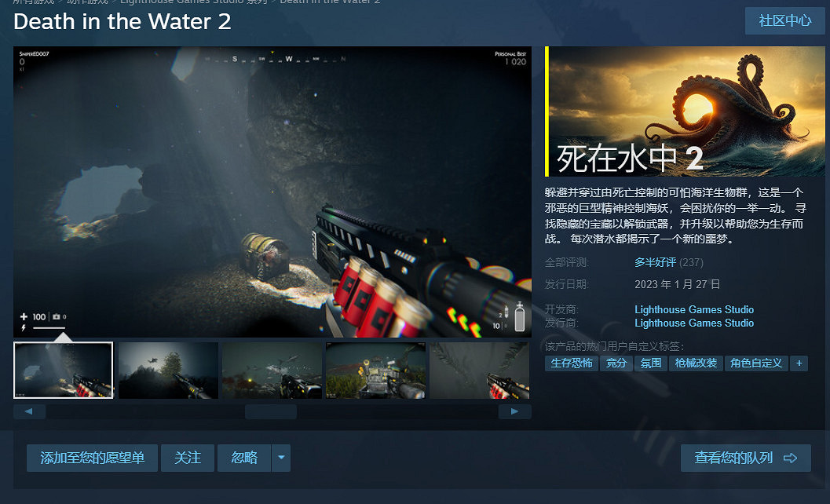
Task: Click the right screenshot carousel arrow
Action: [514, 411]
